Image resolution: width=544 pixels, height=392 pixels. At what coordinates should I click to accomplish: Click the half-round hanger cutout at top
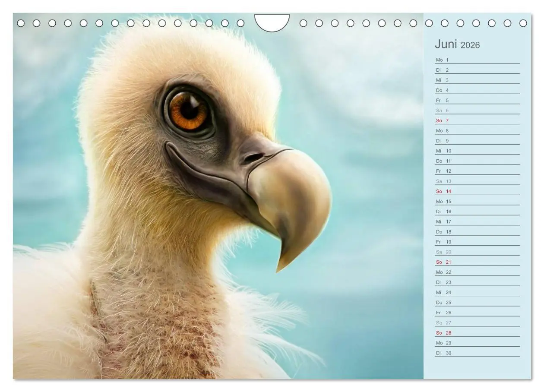(272, 22)
